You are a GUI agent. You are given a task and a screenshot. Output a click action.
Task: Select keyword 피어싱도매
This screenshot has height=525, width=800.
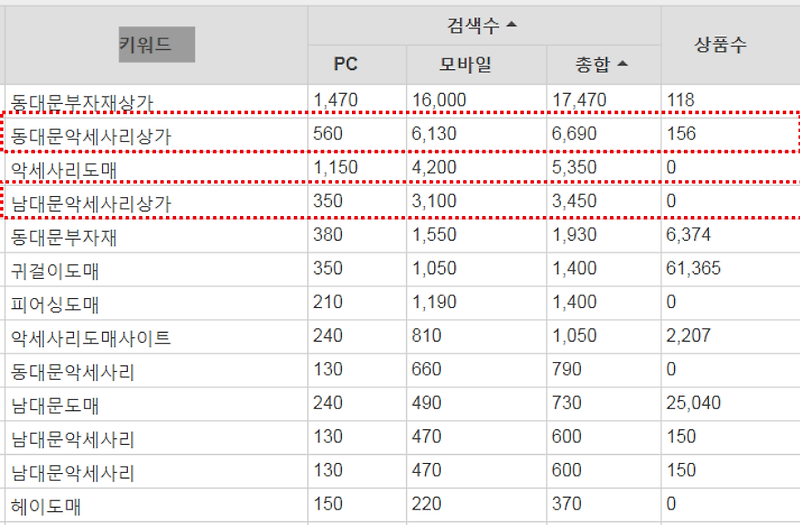pos(55,305)
